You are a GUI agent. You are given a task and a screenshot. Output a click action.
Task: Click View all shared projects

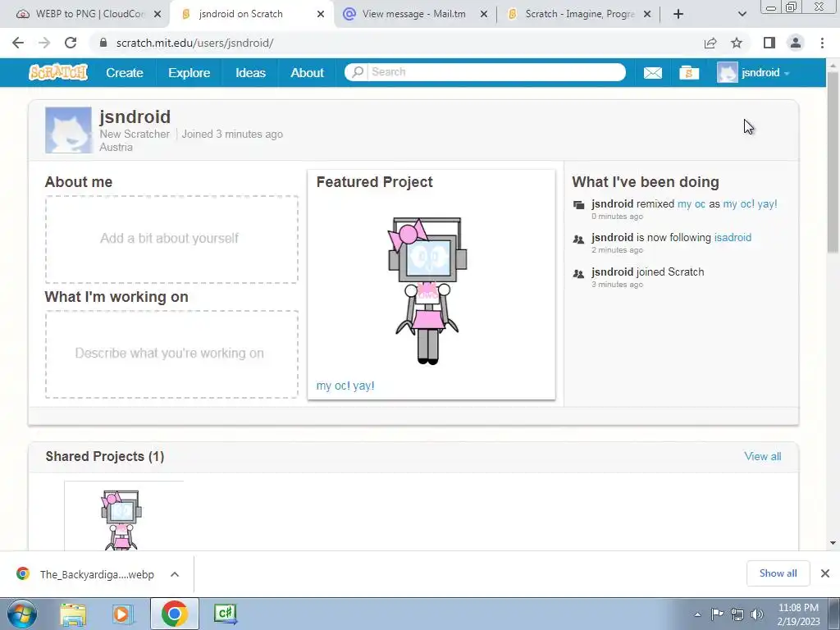763,456
